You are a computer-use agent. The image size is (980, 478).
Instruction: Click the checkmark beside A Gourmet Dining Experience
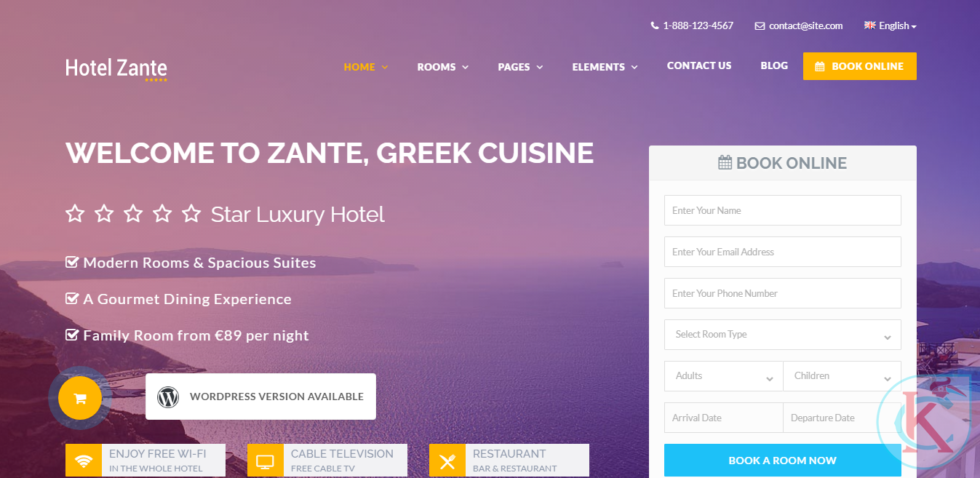click(72, 298)
